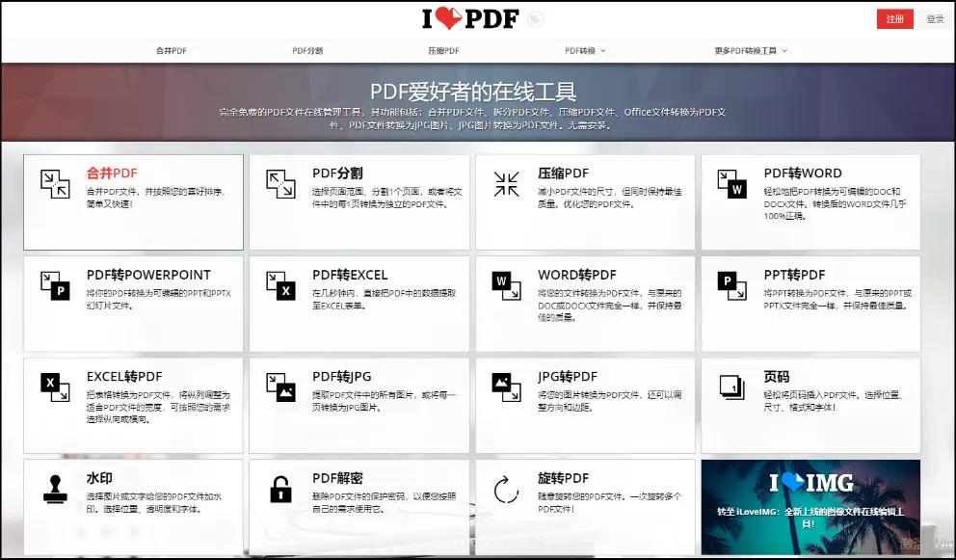This screenshot has width=956, height=560.
Task: Open the JPG转PDF card title
Action: (567, 377)
